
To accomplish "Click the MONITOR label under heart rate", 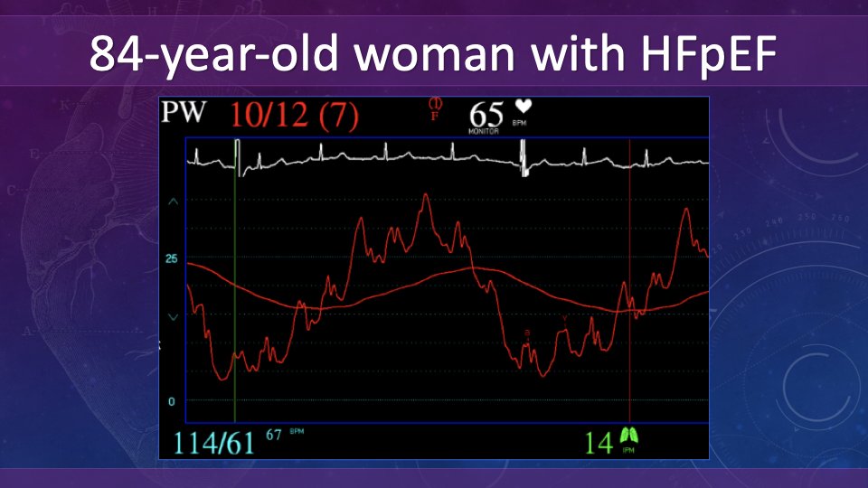I will [484, 132].
